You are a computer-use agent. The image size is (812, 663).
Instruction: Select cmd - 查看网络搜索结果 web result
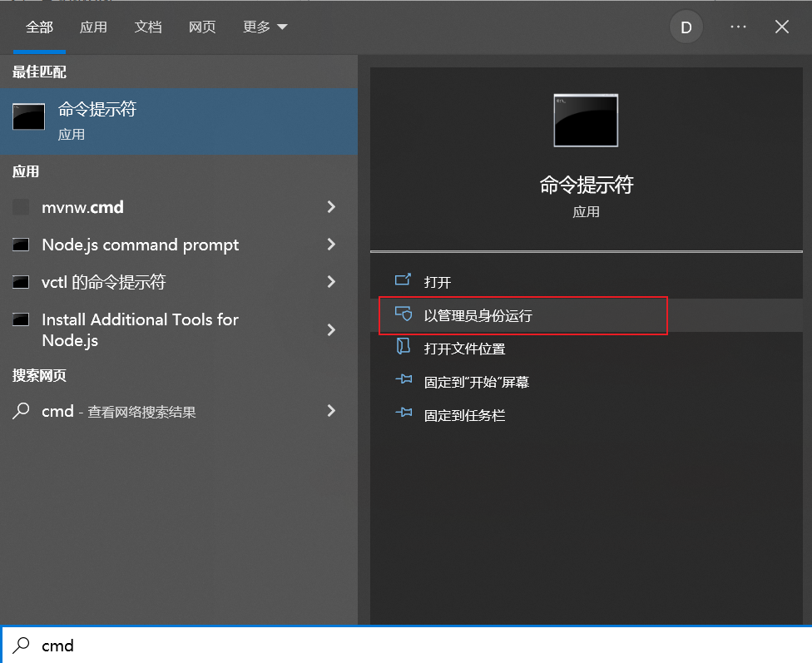(x=179, y=411)
